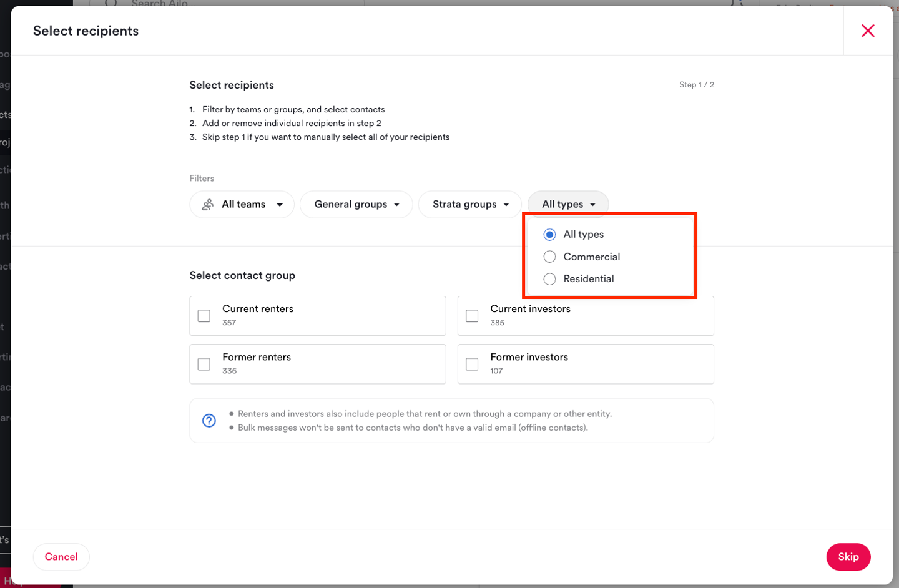899x588 pixels.
Task: Click the Current investors count 385
Action: coord(497,323)
